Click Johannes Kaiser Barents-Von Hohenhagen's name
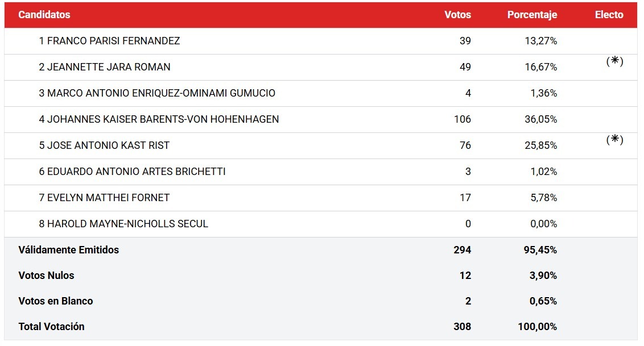 [159, 119]
